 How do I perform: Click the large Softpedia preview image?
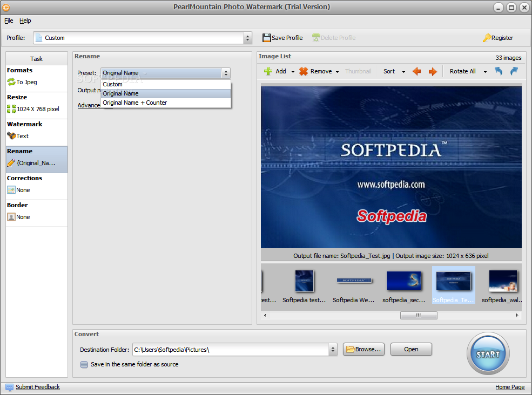[391, 167]
